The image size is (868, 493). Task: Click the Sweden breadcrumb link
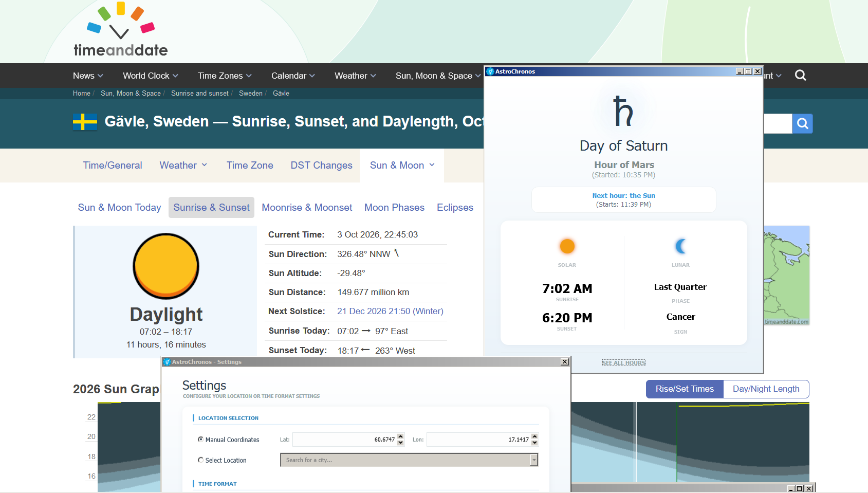[x=251, y=94]
